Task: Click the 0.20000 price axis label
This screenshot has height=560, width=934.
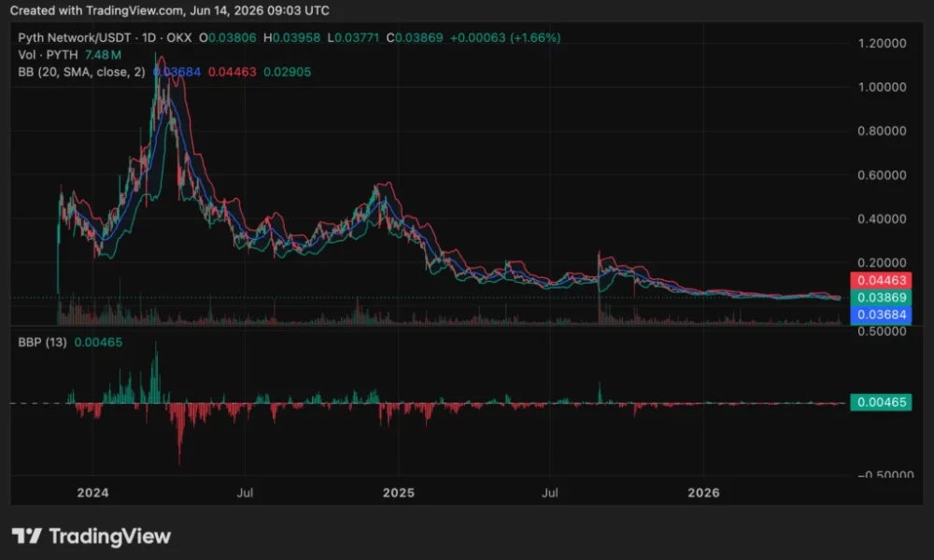Action: [883, 262]
